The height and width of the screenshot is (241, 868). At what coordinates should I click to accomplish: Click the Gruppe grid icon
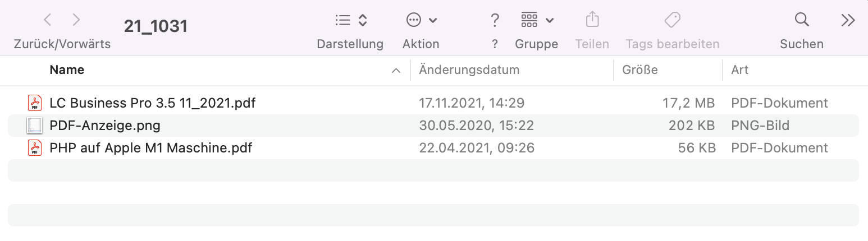pyautogui.click(x=529, y=20)
